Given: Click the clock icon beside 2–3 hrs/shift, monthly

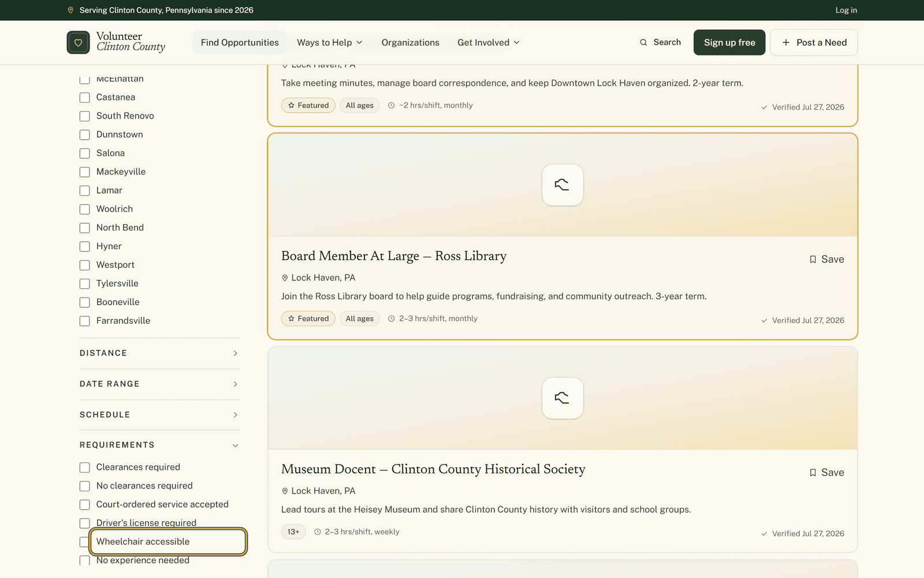Looking at the screenshot, I should click(x=392, y=318).
